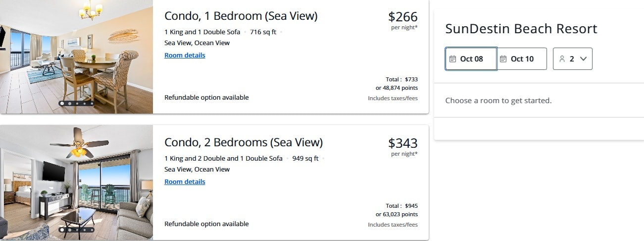Select middle carousel dot on 1 Bedroom photo
This screenshot has height=241, width=644.
(x=77, y=104)
